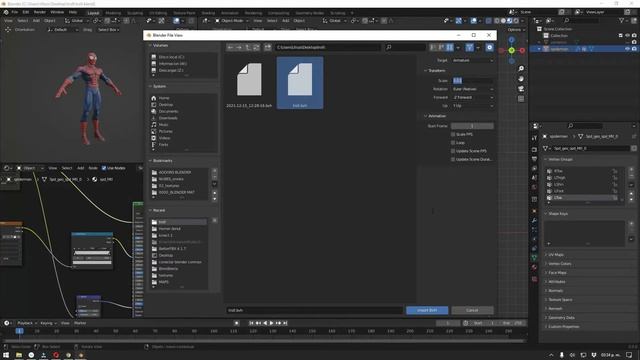Select the 'trot.bvh' file thumbnail
Viewport: 640px width, 360px height.
(300, 83)
